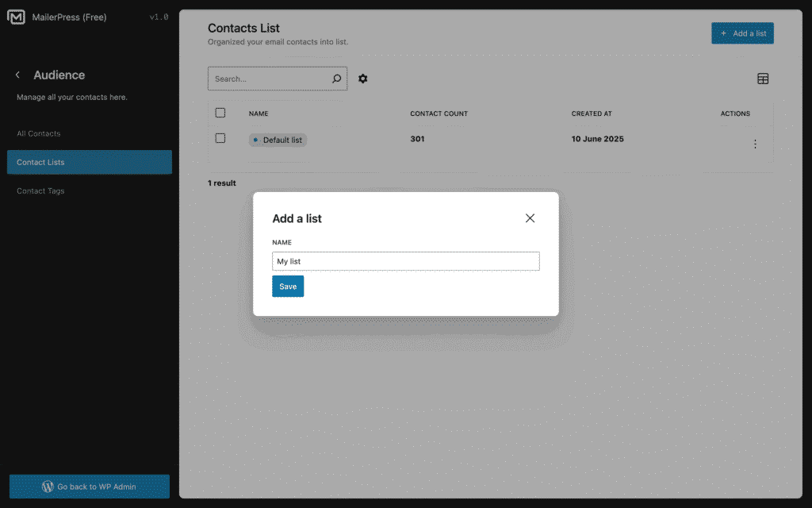This screenshot has height=508, width=812.
Task: Sort by the Contact Count column header
Action: coord(439,114)
